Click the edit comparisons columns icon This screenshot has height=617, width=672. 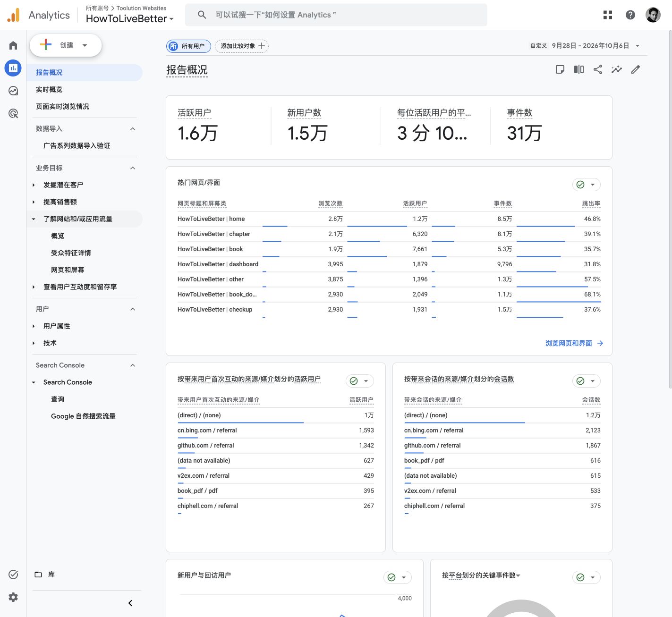(x=579, y=69)
